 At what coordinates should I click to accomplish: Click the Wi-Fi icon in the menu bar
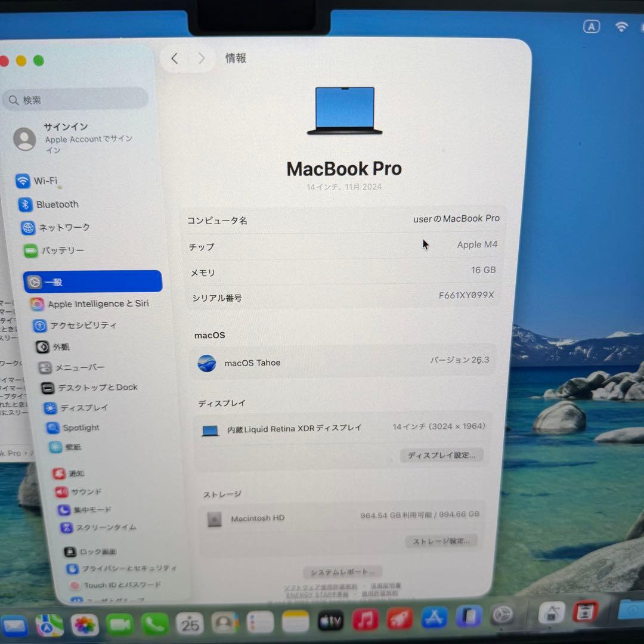pyautogui.click(x=621, y=26)
